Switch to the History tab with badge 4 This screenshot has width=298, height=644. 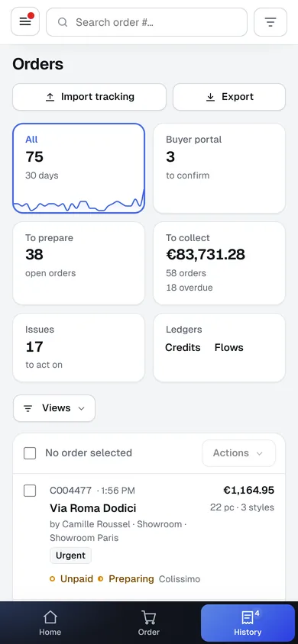[x=248, y=623]
